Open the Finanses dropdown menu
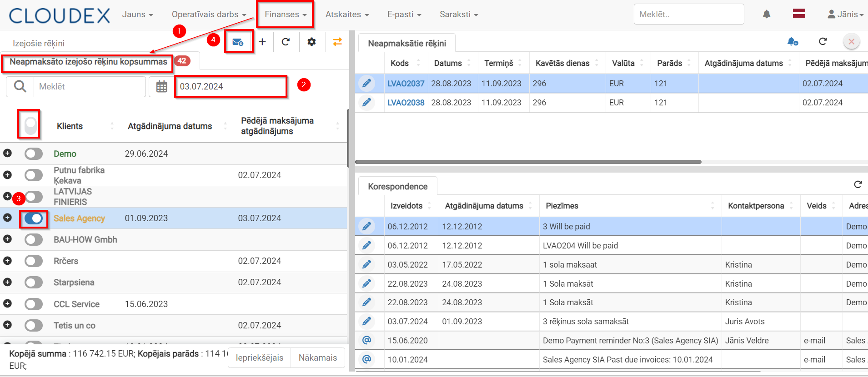 tap(286, 15)
